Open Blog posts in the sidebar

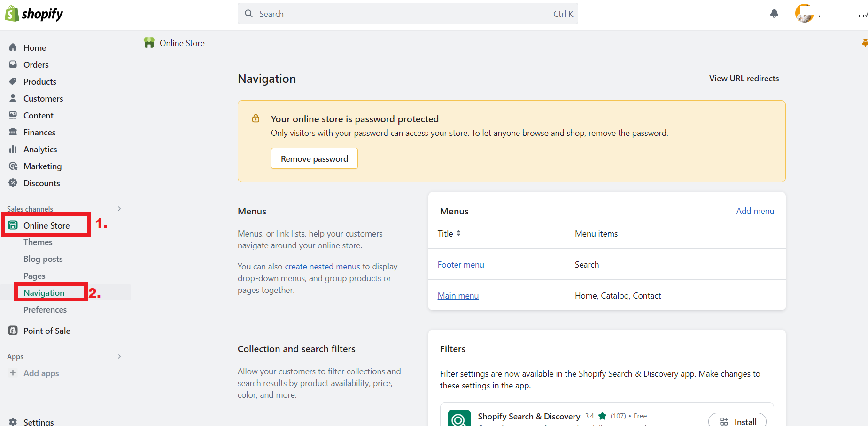pyautogui.click(x=43, y=259)
